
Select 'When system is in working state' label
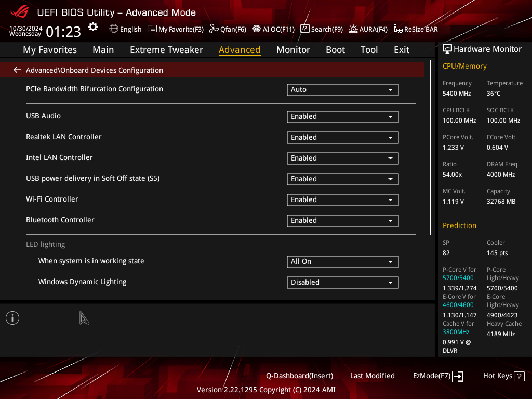[x=91, y=261]
